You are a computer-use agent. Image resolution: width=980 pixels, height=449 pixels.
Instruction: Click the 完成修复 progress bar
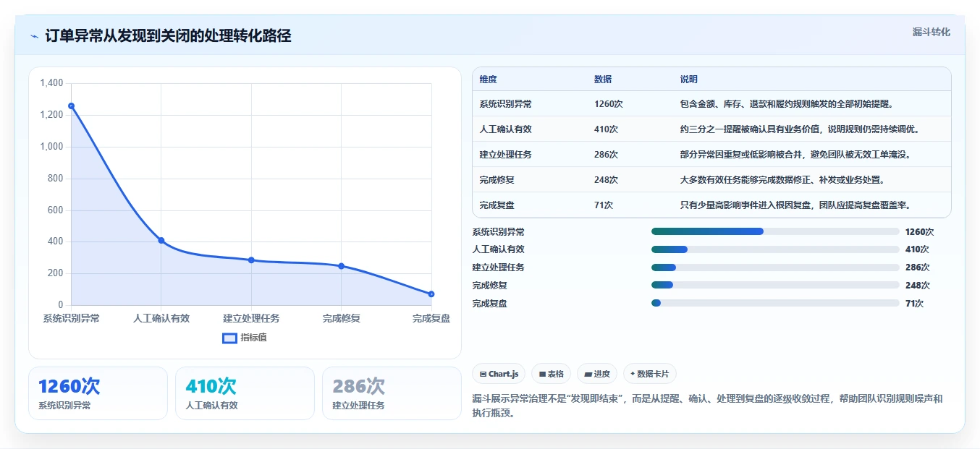point(775,286)
